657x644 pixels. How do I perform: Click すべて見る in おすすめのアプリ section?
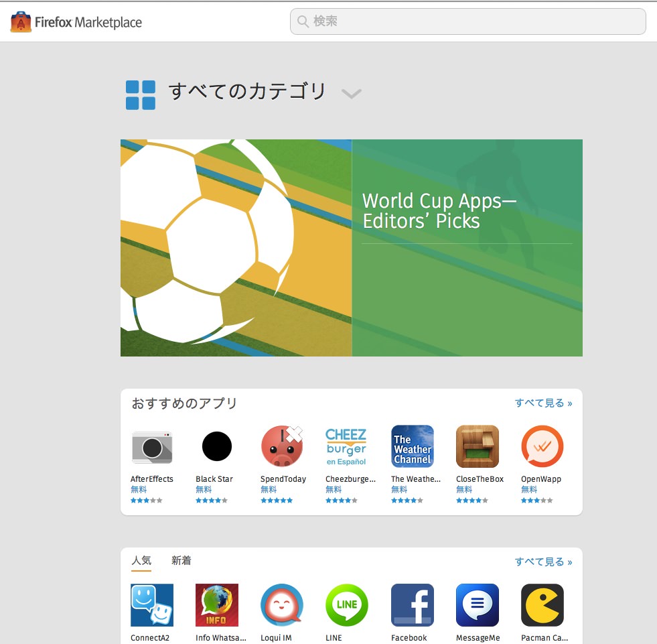(543, 403)
